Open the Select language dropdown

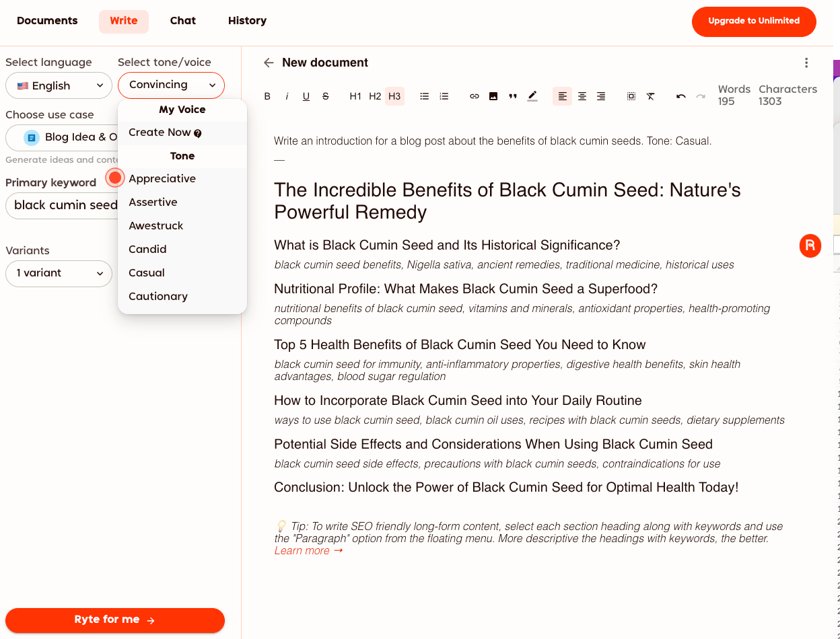[59, 85]
